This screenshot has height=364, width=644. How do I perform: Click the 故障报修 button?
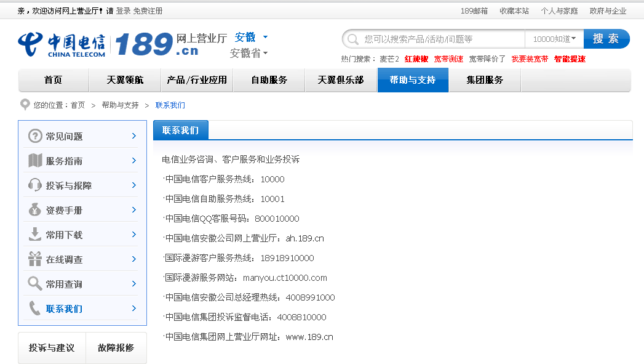116,348
